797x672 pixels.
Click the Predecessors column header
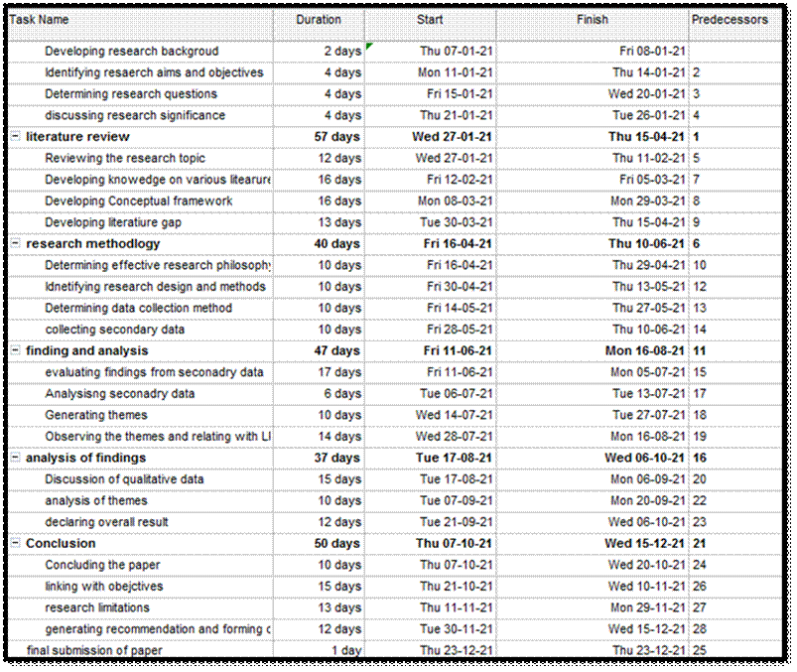coord(730,20)
